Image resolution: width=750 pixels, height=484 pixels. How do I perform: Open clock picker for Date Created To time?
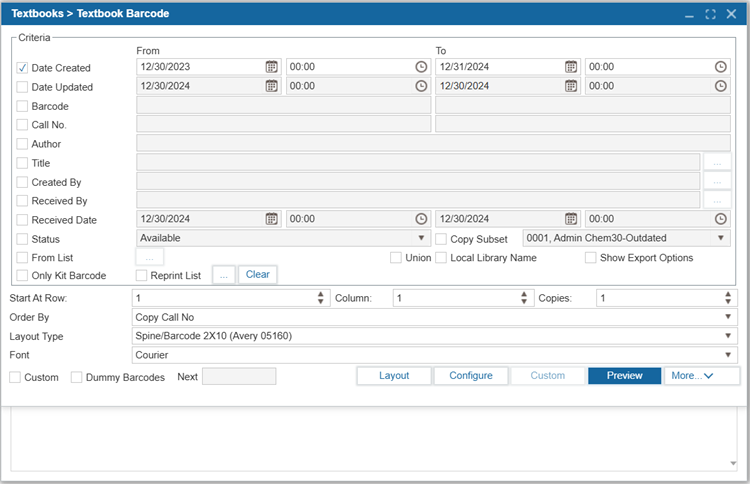pos(720,67)
